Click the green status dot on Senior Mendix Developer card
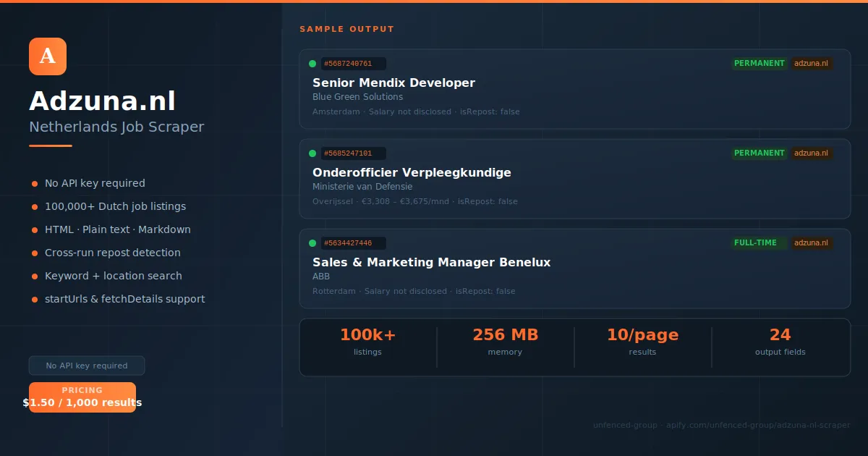 (x=311, y=63)
